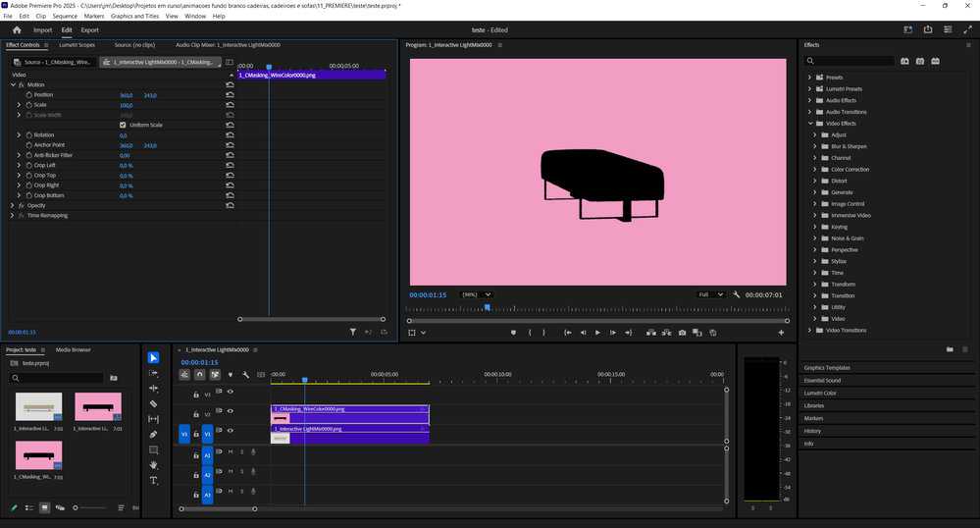Expand the Color Correction folder
The height and width of the screenshot is (528, 980).
(x=815, y=170)
